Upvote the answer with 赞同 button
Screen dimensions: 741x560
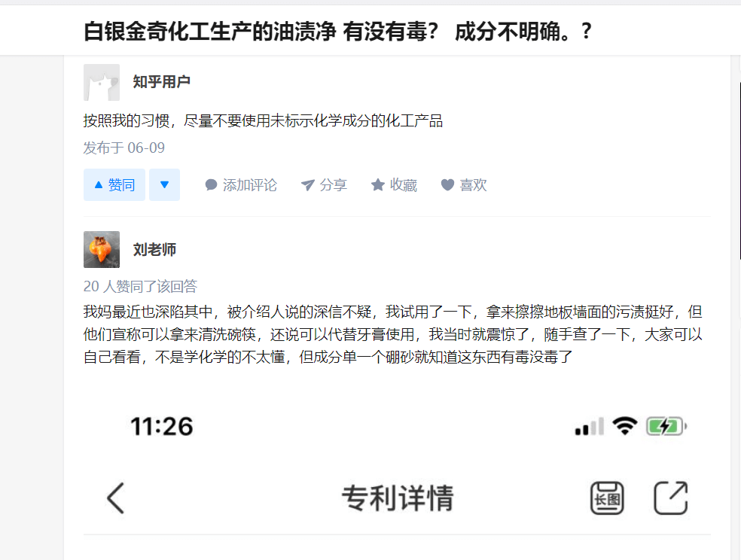pyautogui.click(x=114, y=184)
